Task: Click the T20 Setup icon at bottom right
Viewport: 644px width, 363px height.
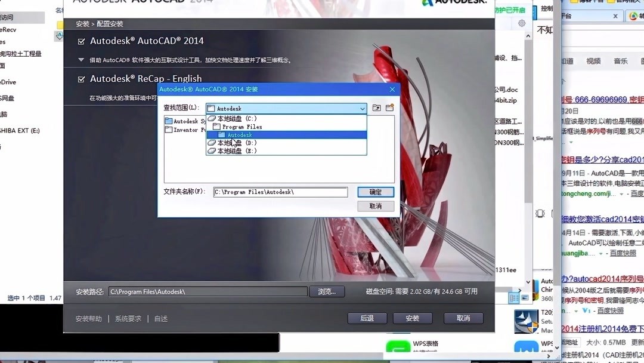Action: pos(527,321)
